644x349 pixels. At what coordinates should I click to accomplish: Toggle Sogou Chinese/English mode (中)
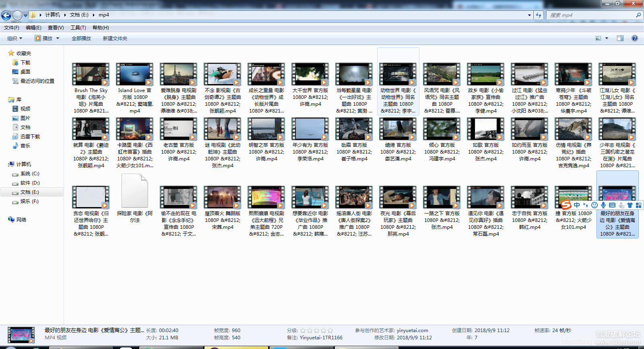577,205
